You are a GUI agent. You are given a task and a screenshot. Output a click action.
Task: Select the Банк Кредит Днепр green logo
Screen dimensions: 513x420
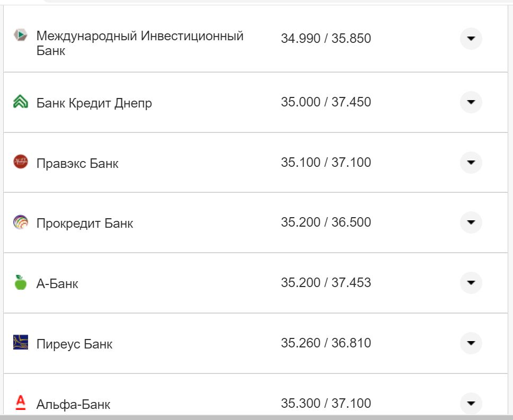20,102
